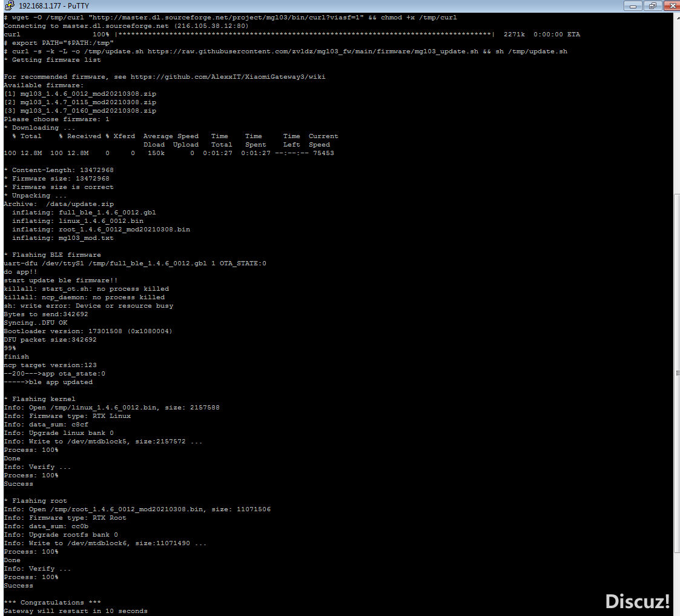680x616 pixels.
Task: Click 'inflating: linux_1.4.6_0012.bin' line
Action: pos(78,221)
